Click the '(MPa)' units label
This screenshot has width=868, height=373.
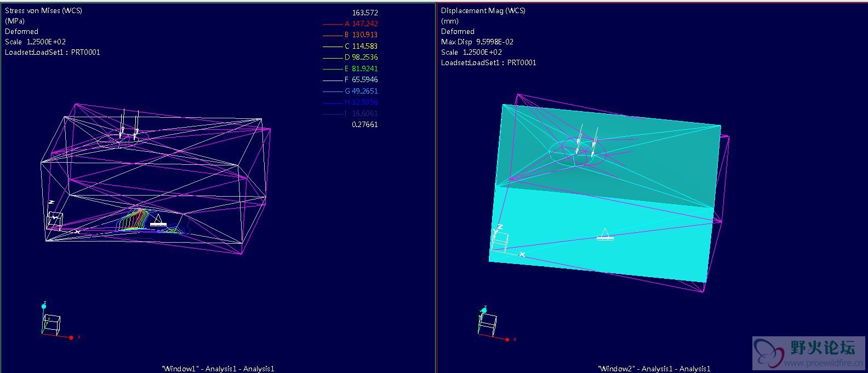pyautogui.click(x=15, y=21)
